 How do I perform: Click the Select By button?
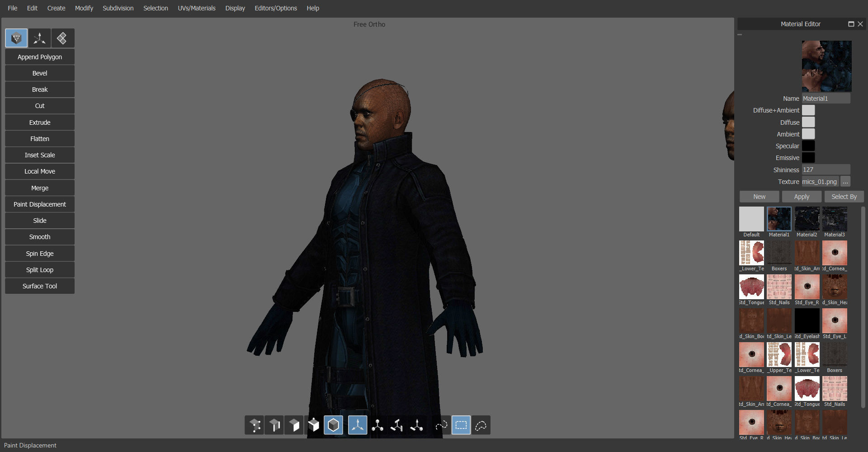tap(844, 197)
